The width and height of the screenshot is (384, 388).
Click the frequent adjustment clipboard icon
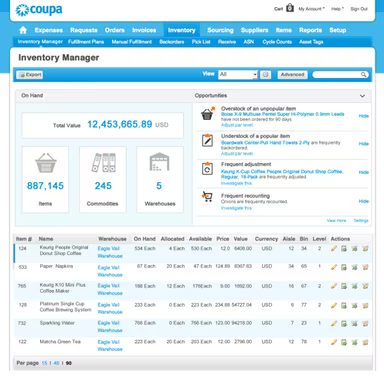click(208, 169)
